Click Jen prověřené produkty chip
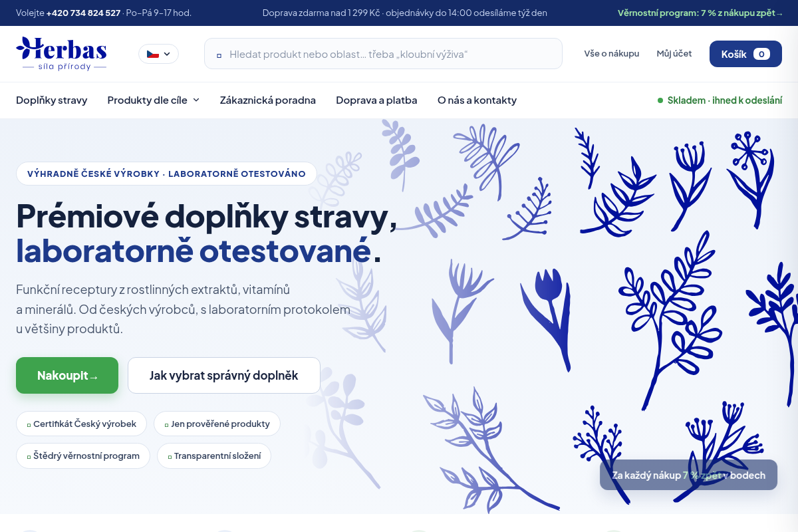This screenshot has width=798, height=532. pos(217,424)
